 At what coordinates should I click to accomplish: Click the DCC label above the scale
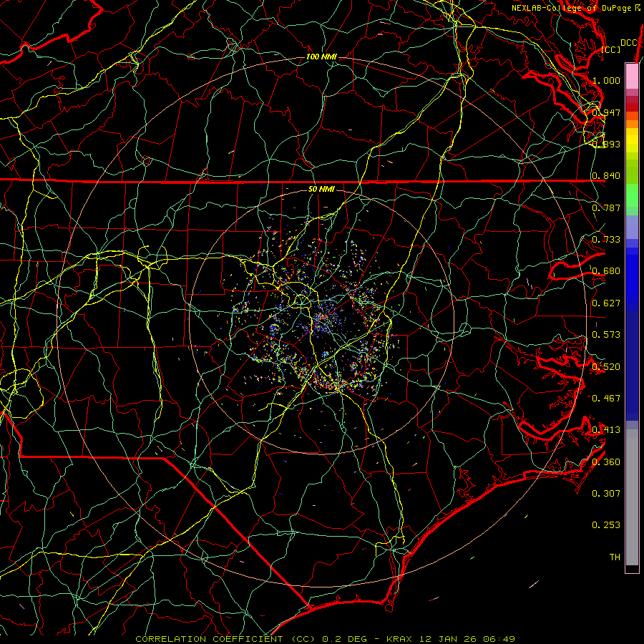coord(628,43)
